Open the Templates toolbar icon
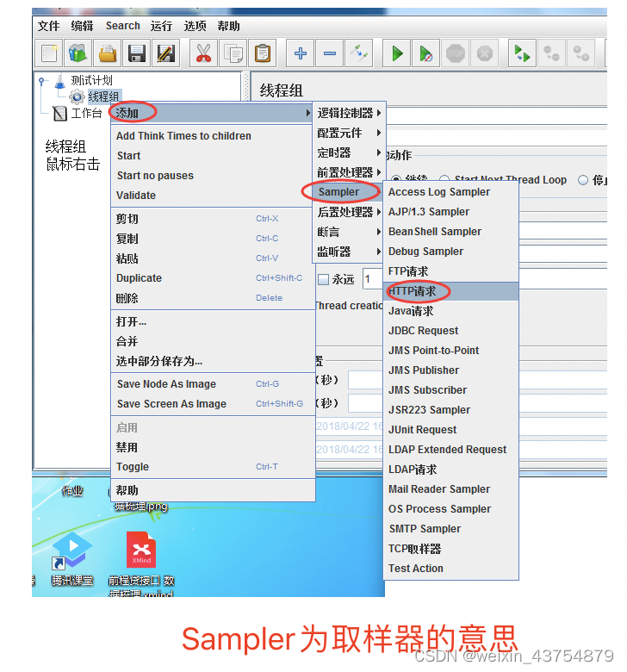Viewport: 627px width, 672px height. tap(78, 53)
